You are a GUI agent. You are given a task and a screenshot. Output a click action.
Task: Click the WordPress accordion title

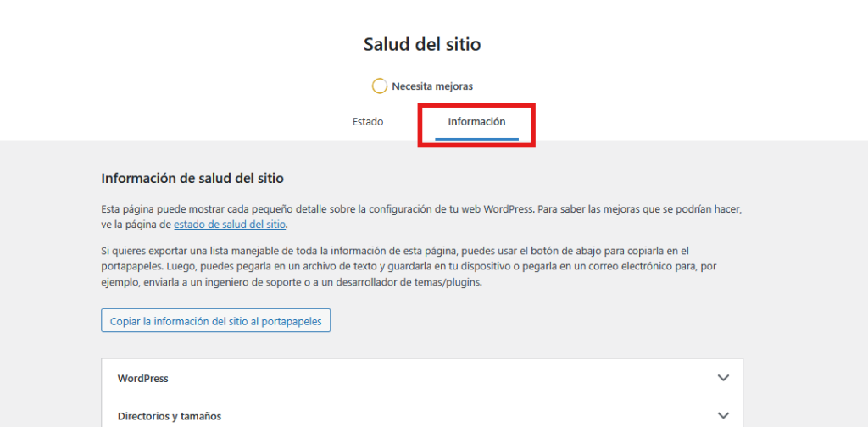(x=142, y=379)
